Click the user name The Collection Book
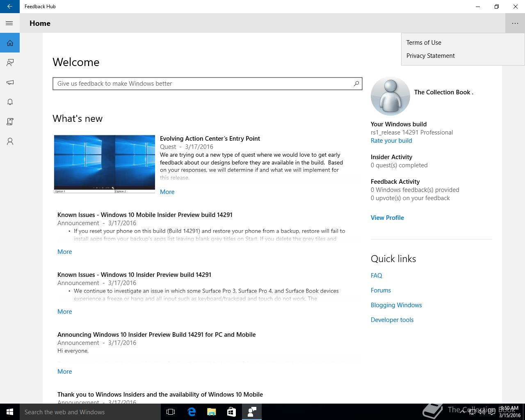Image resolution: width=525 pixels, height=420 pixels. 443,92
